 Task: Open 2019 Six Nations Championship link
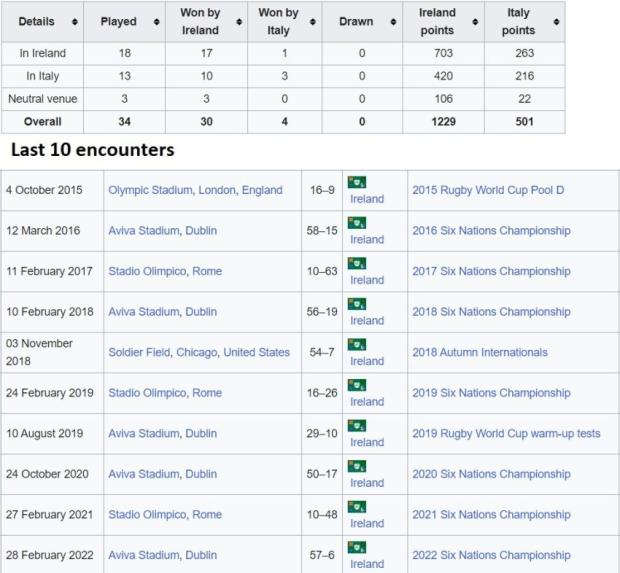pos(491,393)
